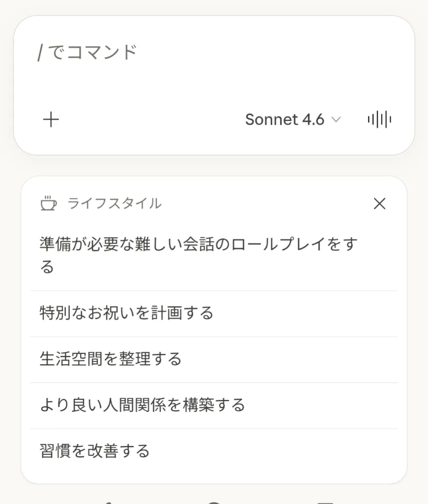Viewport: 428px width, 504px height.
Task: Click the coffee cup lifestyle icon
Action: (48, 203)
